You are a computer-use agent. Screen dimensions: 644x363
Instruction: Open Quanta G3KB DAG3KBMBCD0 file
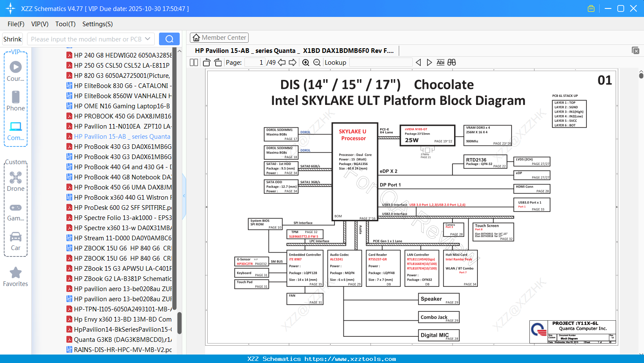point(119,339)
